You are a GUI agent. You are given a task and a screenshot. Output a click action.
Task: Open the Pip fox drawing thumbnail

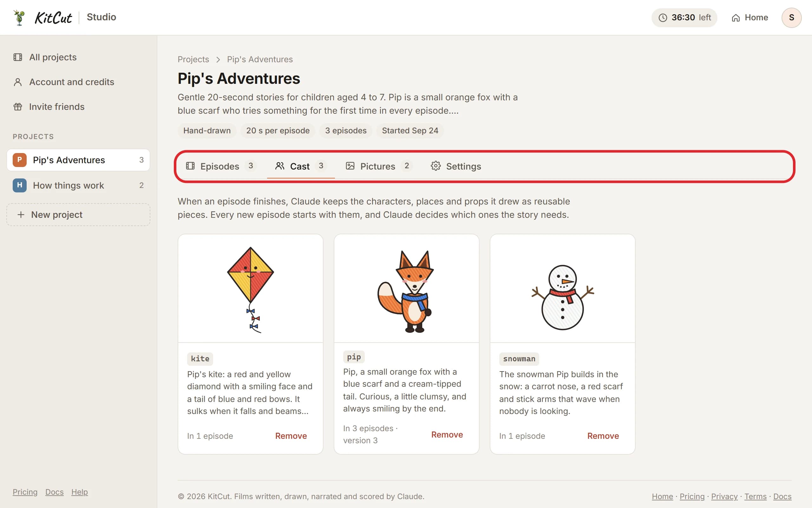(x=406, y=288)
